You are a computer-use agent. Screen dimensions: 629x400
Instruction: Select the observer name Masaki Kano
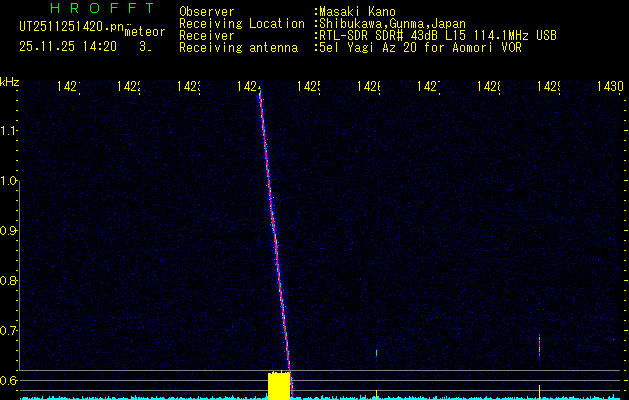pos(357,12)
